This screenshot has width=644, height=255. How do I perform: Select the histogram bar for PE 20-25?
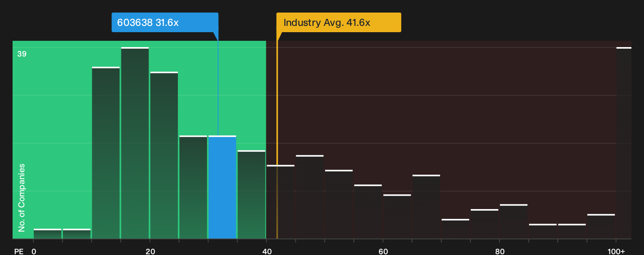pos(164,155)
